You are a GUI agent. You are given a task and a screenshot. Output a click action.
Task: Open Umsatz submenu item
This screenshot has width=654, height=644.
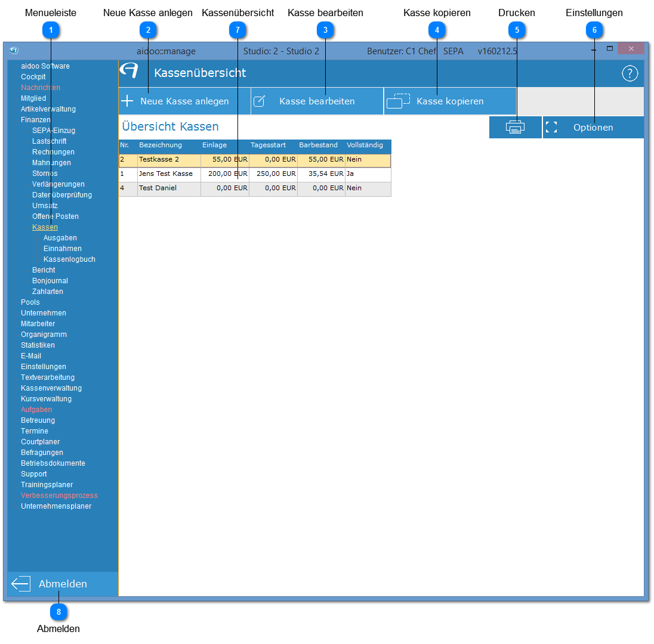[45, 206]
